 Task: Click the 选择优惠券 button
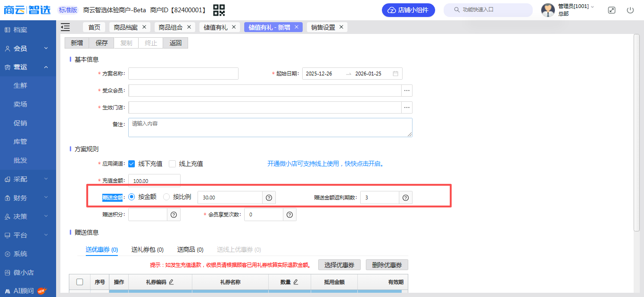(x=339, y=265)
